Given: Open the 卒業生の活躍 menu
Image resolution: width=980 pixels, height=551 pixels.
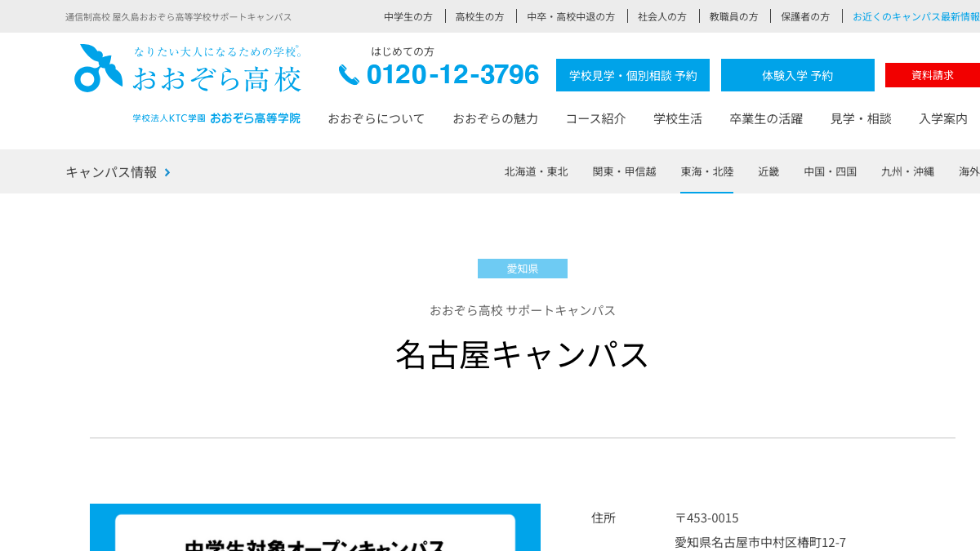Looking at the screenshot, I should [766, 118].
